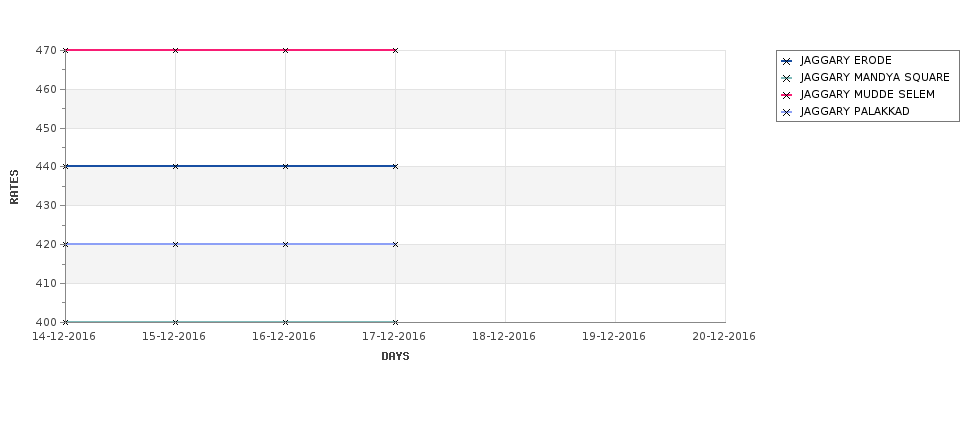Click the 450 y-axis tick label

(x=45, y=128)
